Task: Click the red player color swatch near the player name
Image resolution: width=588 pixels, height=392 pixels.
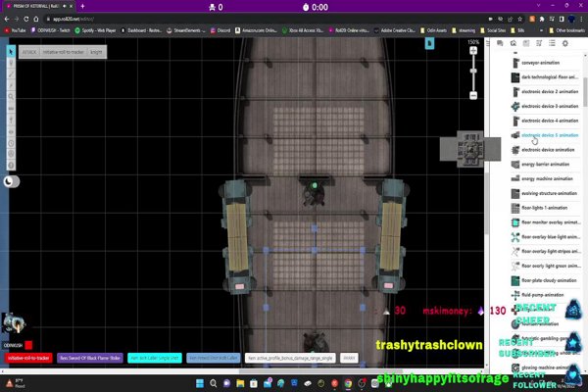Action: [28, 345]
